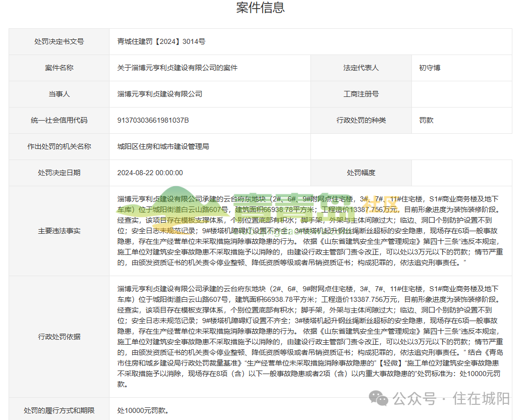
Task: Click the date 2024-08-22 00:00:00
Action: (150, 173)
